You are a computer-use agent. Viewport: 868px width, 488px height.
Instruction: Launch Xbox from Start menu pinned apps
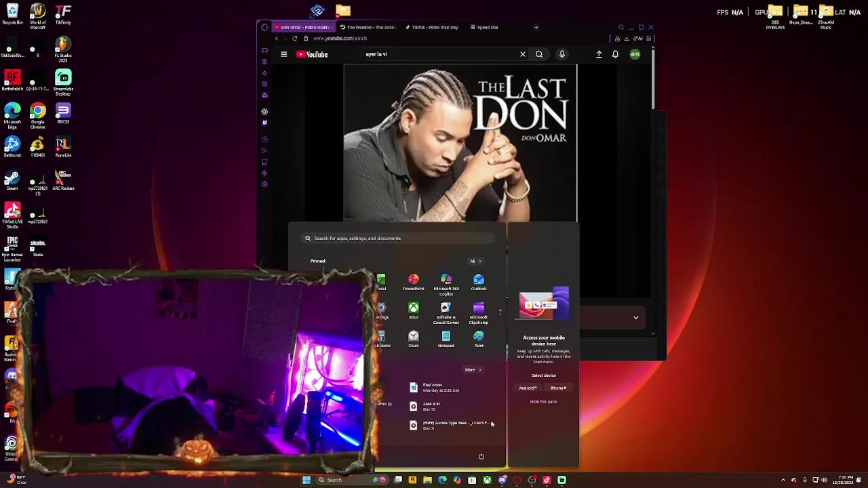click(x=413, y=311)
